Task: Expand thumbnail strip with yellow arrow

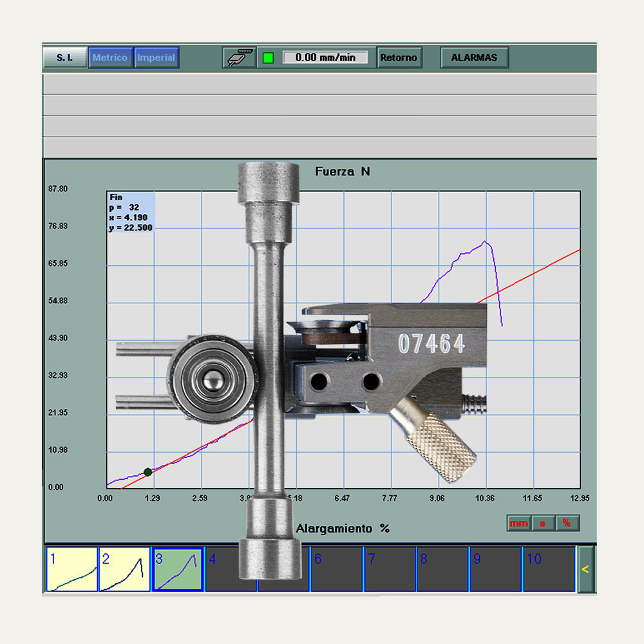Action: pos(585,569)
